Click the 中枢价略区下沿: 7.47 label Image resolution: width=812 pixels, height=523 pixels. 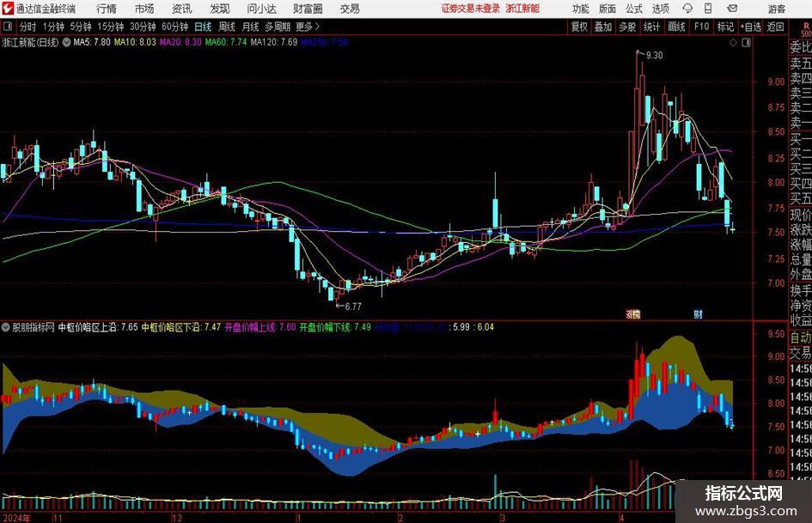pyautogui.click(x=181, y=327)
